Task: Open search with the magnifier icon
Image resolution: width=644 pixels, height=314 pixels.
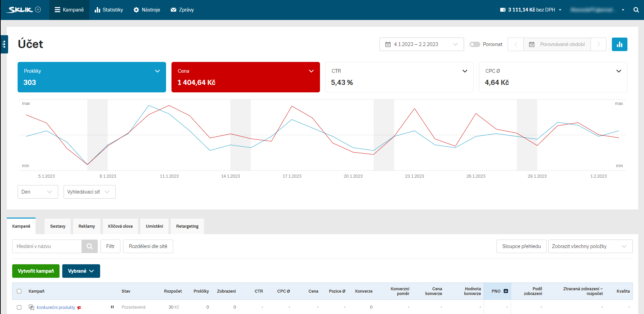Action: [636, 10]
